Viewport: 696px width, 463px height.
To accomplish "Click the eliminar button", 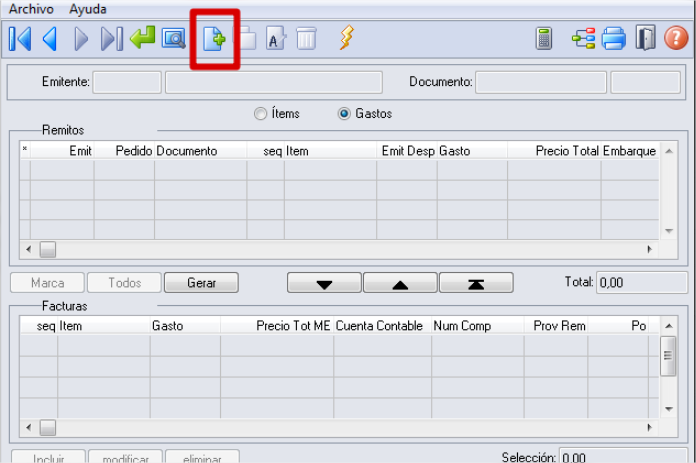I will [x=202, y=457].
